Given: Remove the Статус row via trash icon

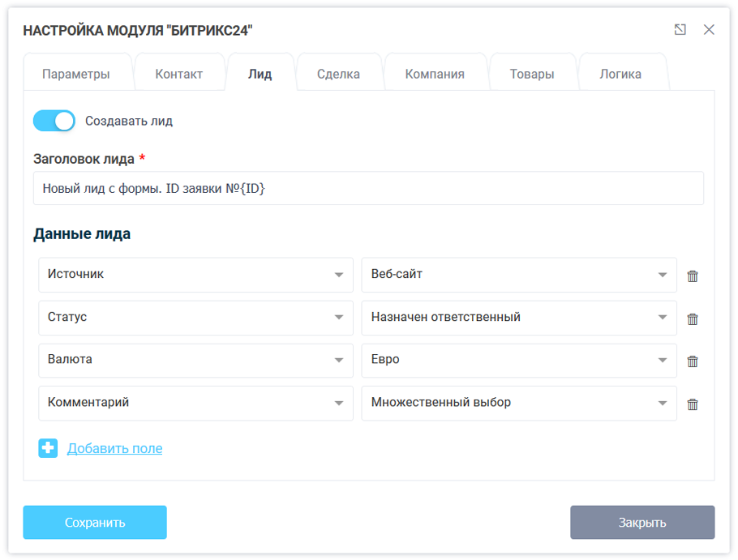Looking at the screenshot, I should [x=693, y=318].
